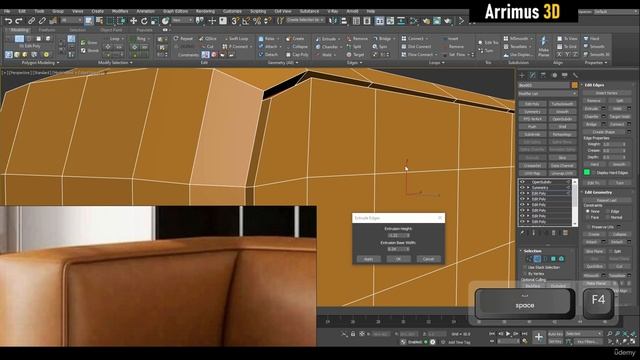The image size is (640, 360).
Task: Expand the Polygon Modeling ribbon panel dropdown
Action: pyautogui.click(x=40, y=62)
